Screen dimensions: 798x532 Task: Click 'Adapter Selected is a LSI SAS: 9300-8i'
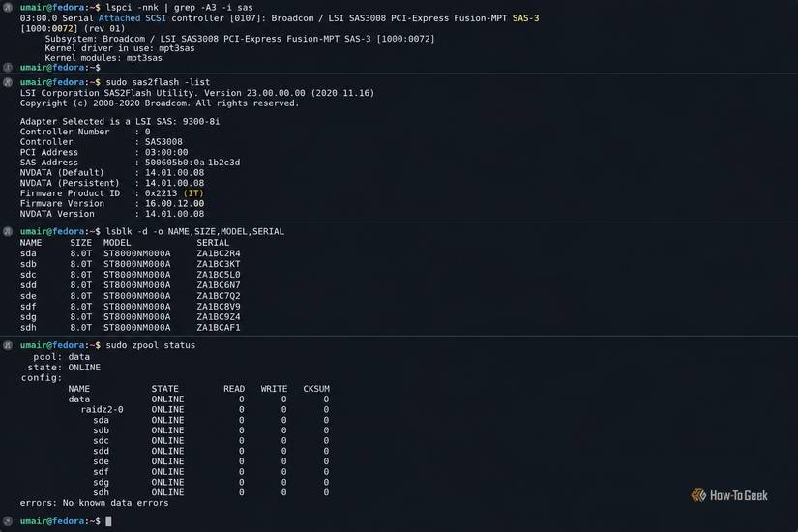coord(120,122)
